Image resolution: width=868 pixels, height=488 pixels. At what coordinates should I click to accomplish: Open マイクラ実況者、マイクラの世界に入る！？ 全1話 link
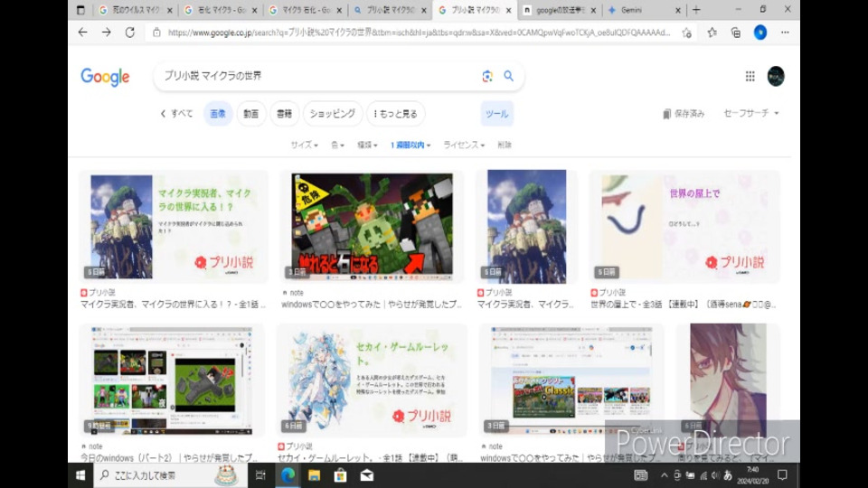pyautogui.click(x=174, y=305)
